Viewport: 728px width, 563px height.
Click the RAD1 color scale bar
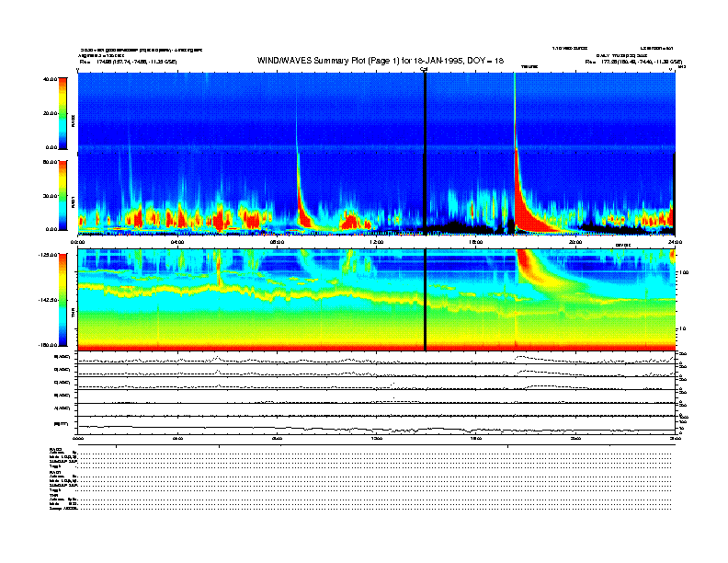63,195
